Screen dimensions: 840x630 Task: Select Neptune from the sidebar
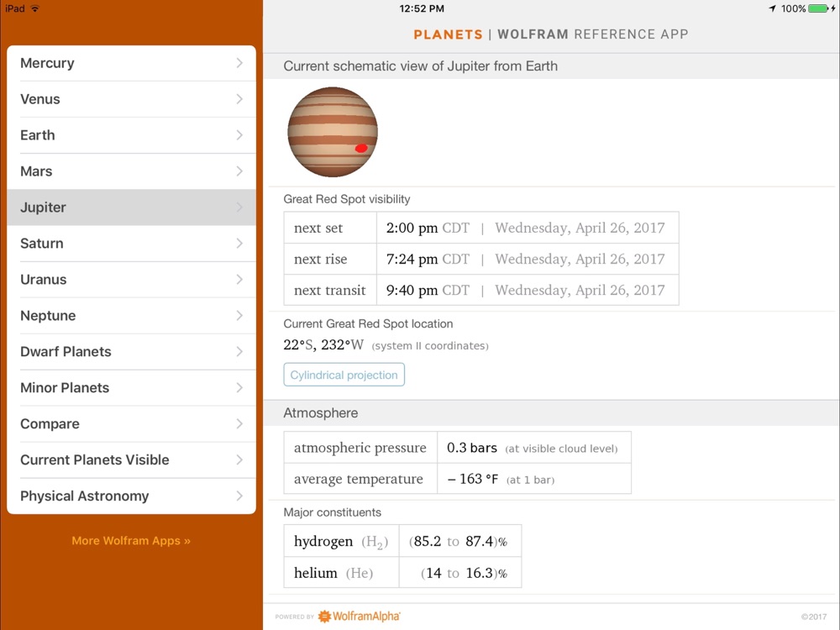coord(48,316)
